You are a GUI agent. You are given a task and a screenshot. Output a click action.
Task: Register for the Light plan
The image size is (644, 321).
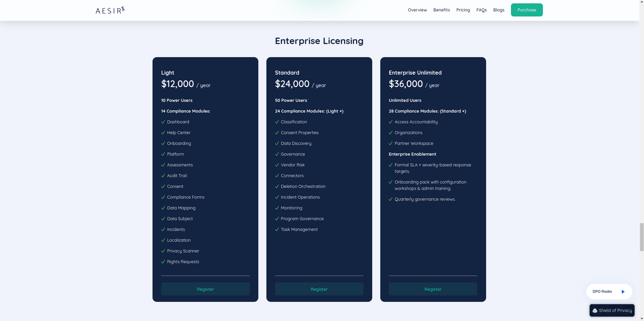205,289
